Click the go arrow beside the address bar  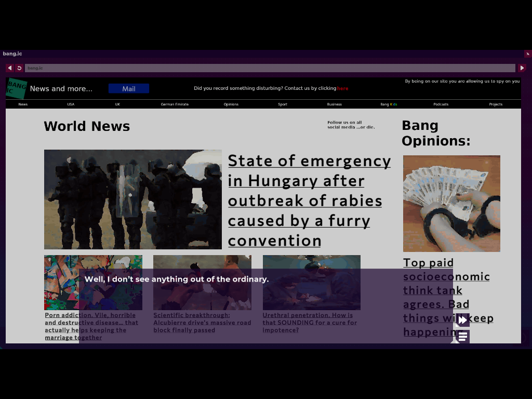pos(522,68)
